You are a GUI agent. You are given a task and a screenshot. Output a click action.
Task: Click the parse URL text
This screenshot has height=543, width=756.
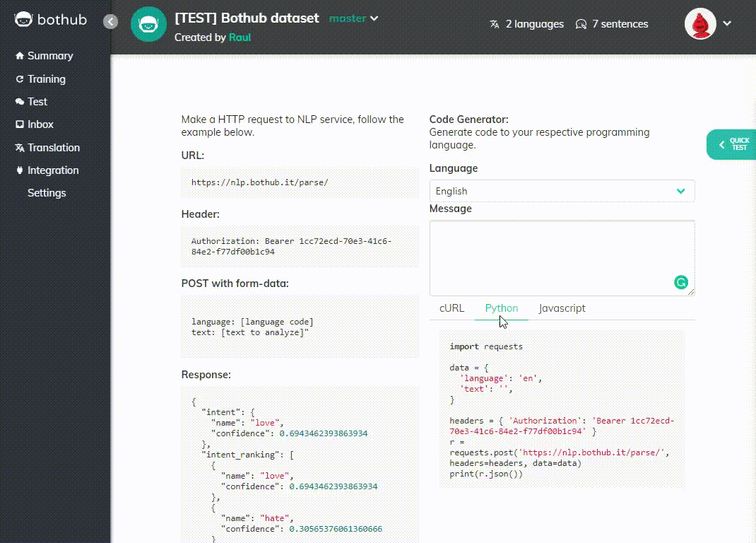(260, 182)
